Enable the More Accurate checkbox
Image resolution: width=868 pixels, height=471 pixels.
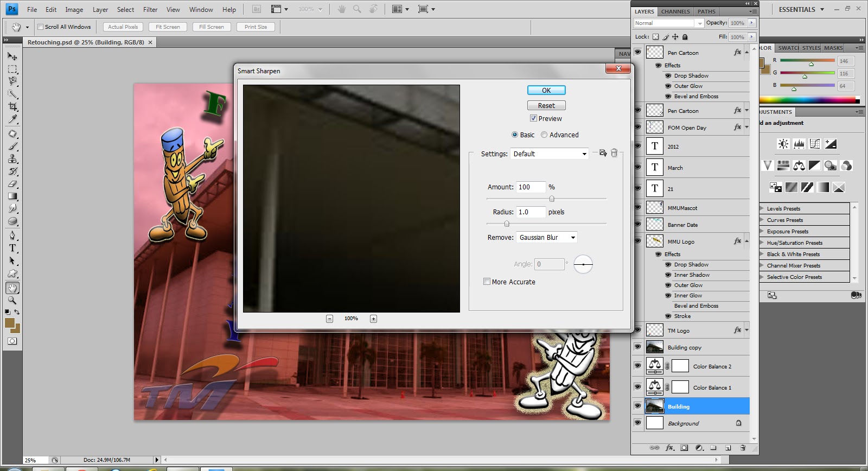[487, 282]
